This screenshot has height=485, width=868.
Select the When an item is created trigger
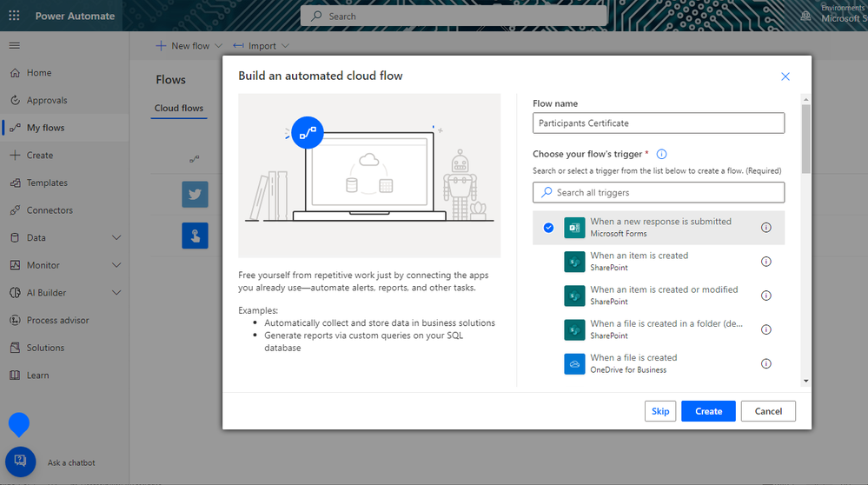(x=659, y=262)
